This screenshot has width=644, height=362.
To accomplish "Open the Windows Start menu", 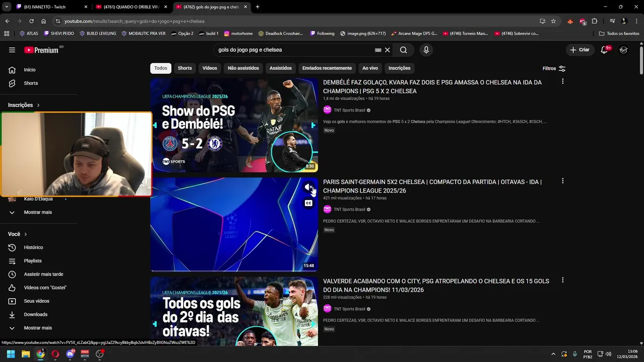I will tap(11, 354).
